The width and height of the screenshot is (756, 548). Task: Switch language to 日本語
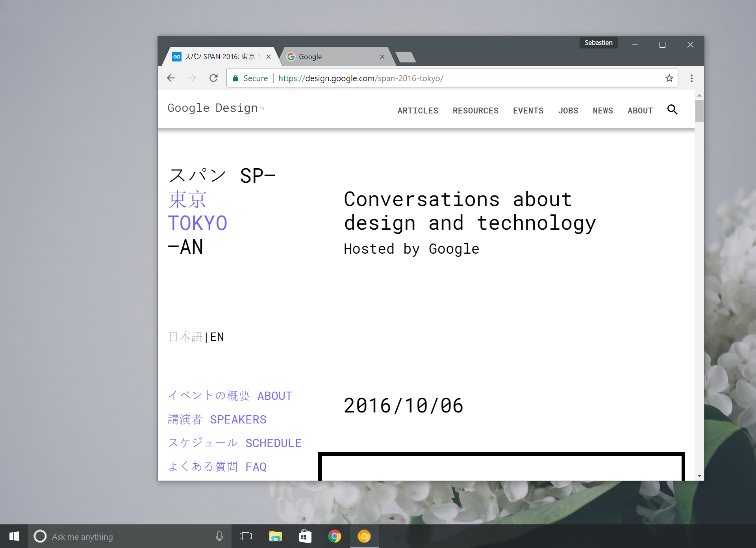pos(185,337)
